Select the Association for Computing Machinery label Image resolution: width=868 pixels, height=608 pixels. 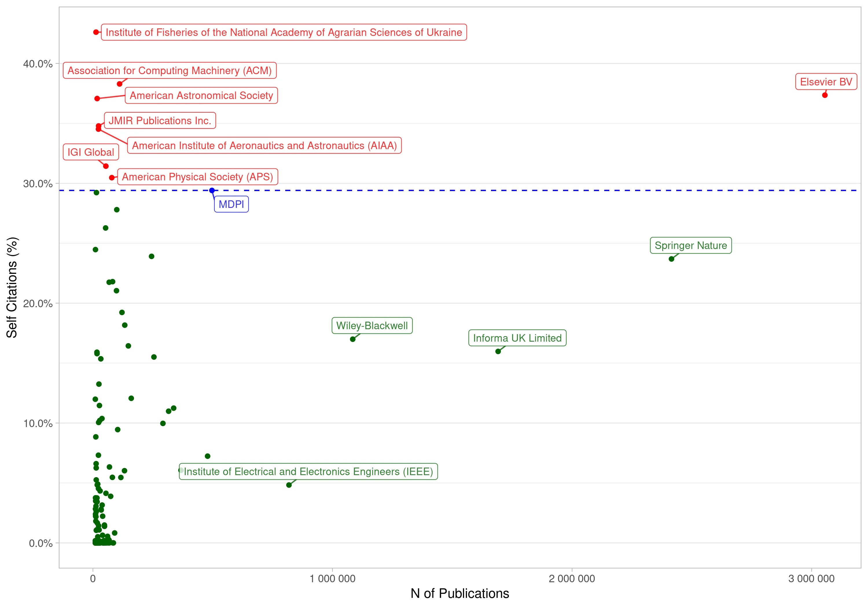click(170, 70)
